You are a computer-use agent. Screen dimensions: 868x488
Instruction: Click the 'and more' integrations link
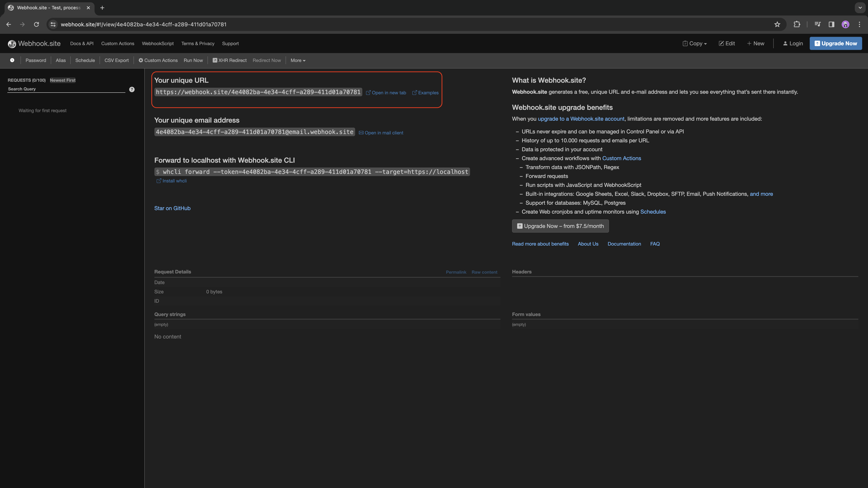click(x=761, y=194)
